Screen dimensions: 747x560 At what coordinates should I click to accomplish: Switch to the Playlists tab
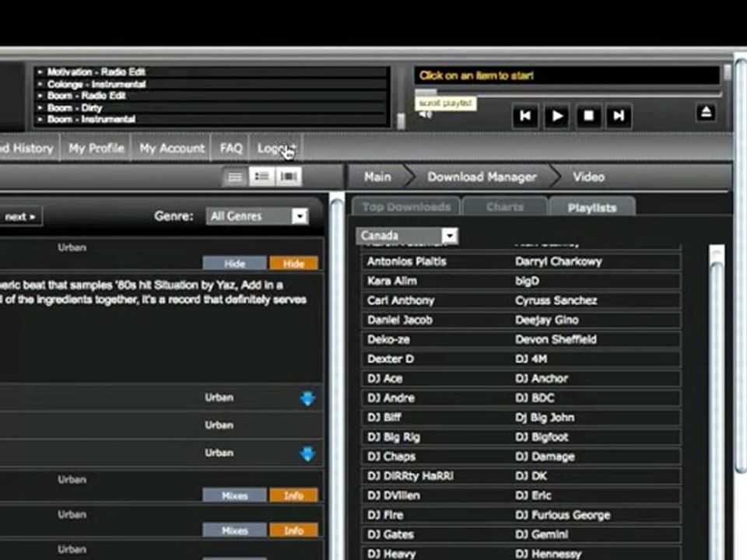pyautogui.click(x=592, y=207)
